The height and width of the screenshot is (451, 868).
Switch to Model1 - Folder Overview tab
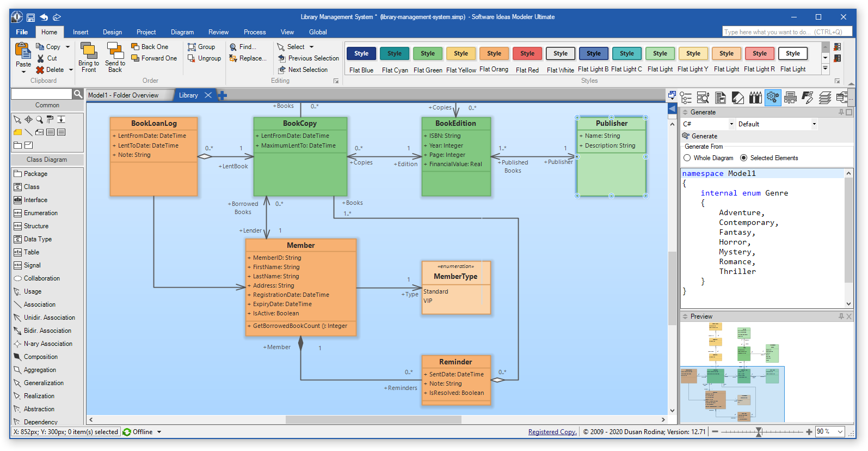[x=124, y=95]
